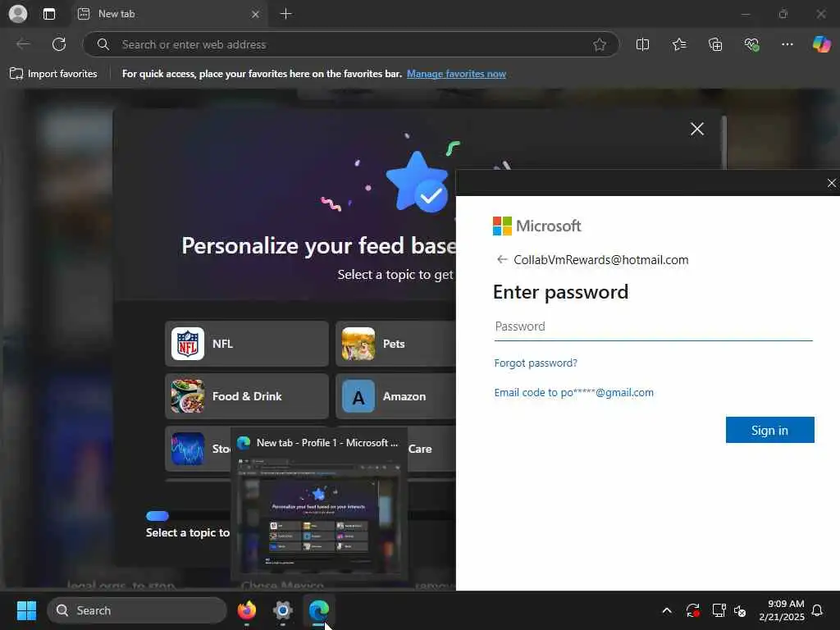Screen dimensions: 840x630
Task: Go back with the browser back arrow
Action: (x=23, y=44)
